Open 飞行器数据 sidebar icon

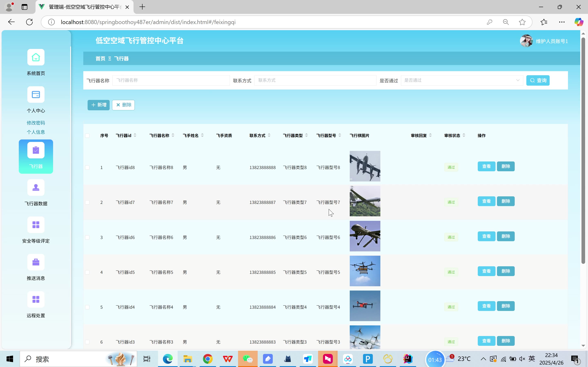pos(36,187)
